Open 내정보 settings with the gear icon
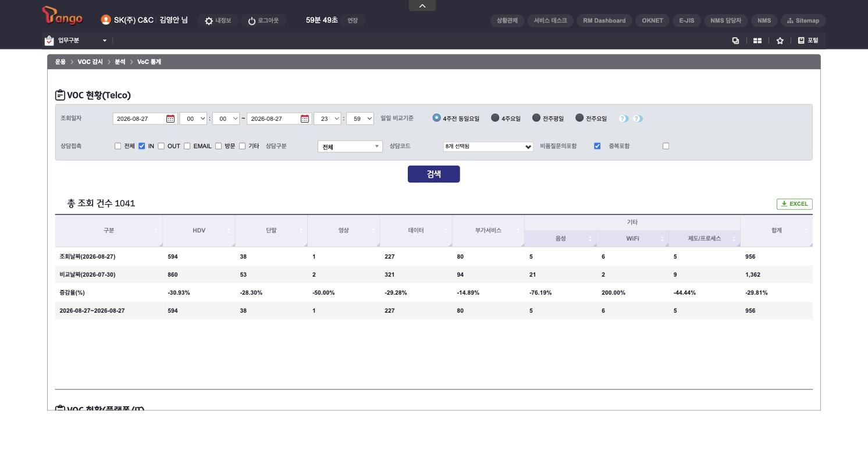This screenshot has height=472, width=868. point(209,21)
